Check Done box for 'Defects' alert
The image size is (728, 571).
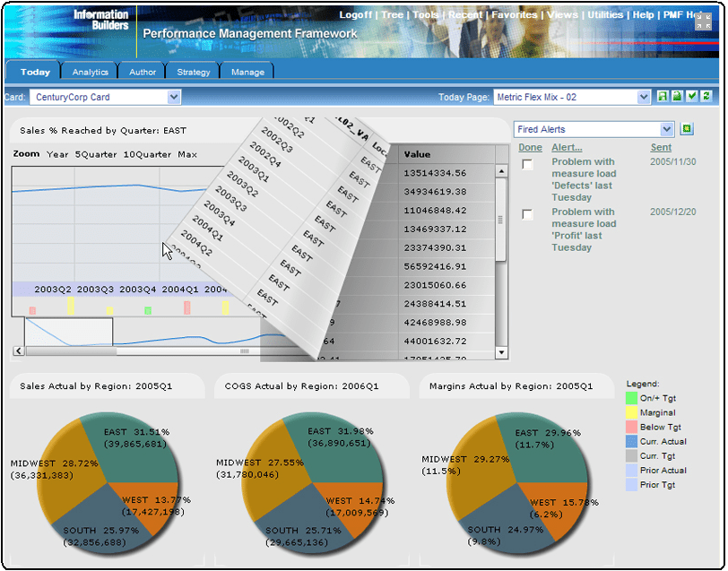pos(528,164)
